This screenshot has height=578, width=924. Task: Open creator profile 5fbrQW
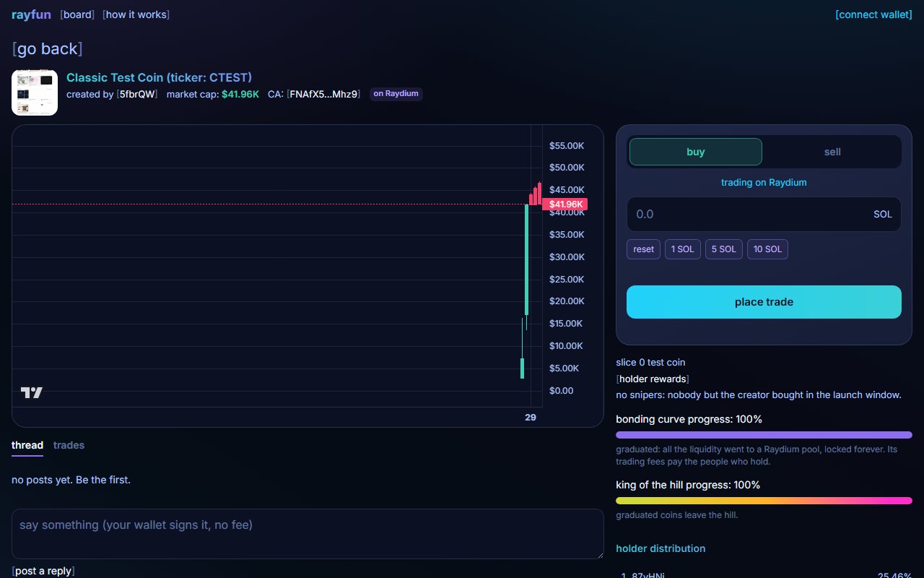[137, 94]
